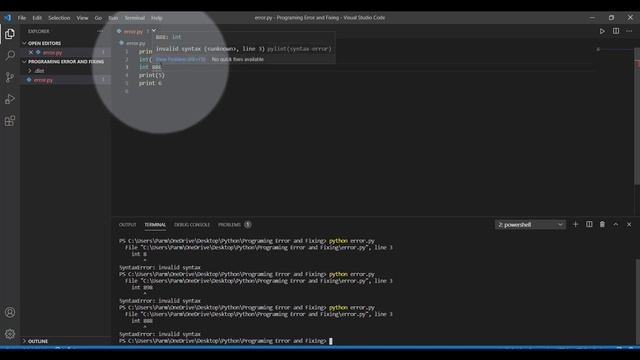The width and height of the screenshot is (640, 360).
Task: Open Run and Debug view
Action: pyautogui.click(x=10, y=99)
